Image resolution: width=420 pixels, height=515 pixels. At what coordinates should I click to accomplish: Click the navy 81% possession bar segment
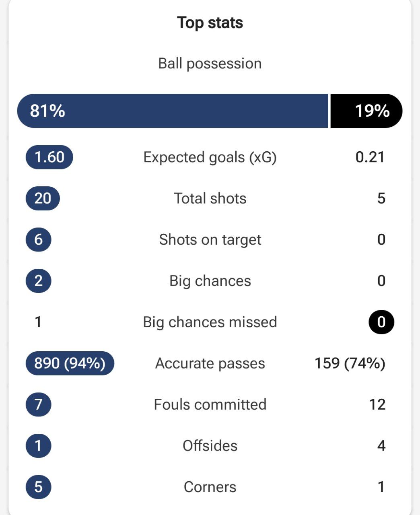pos(173,111)
